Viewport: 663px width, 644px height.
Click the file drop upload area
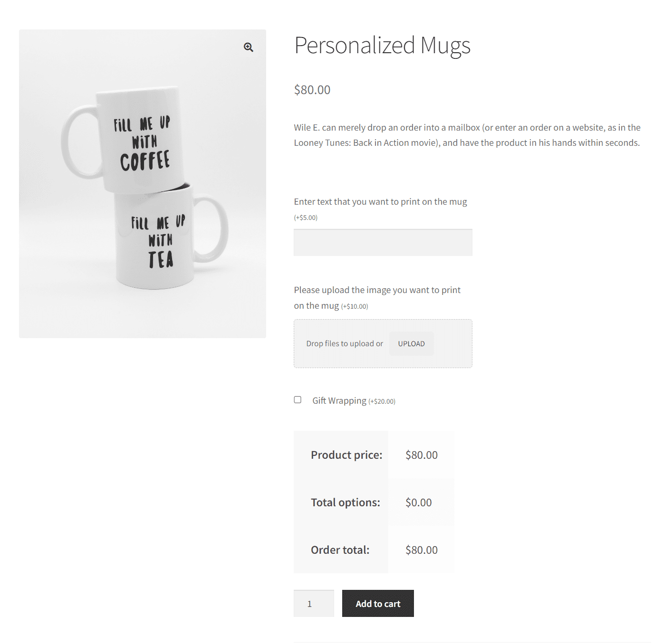click(x=383, y=343)
